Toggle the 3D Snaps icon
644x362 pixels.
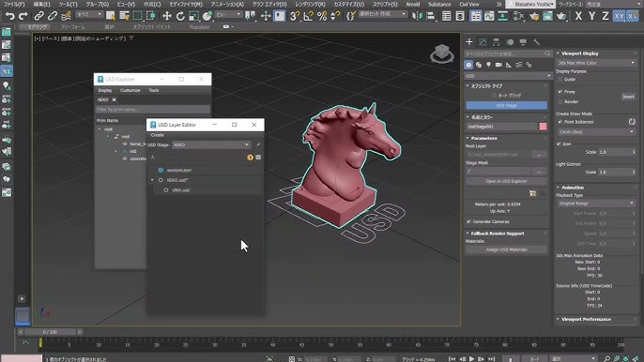pos(295,16)
